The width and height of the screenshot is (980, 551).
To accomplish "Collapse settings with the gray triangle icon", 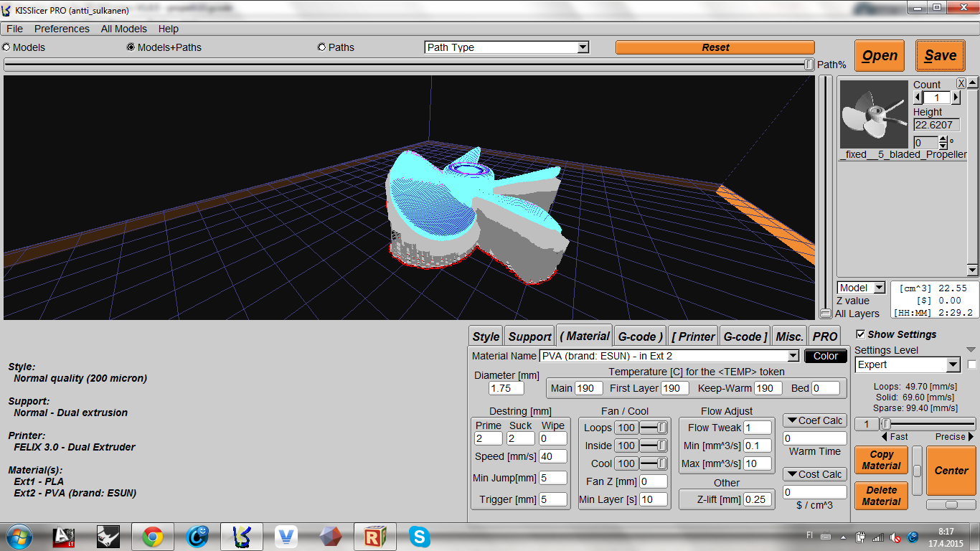I will pyautogui.click(x=971, y=350).
